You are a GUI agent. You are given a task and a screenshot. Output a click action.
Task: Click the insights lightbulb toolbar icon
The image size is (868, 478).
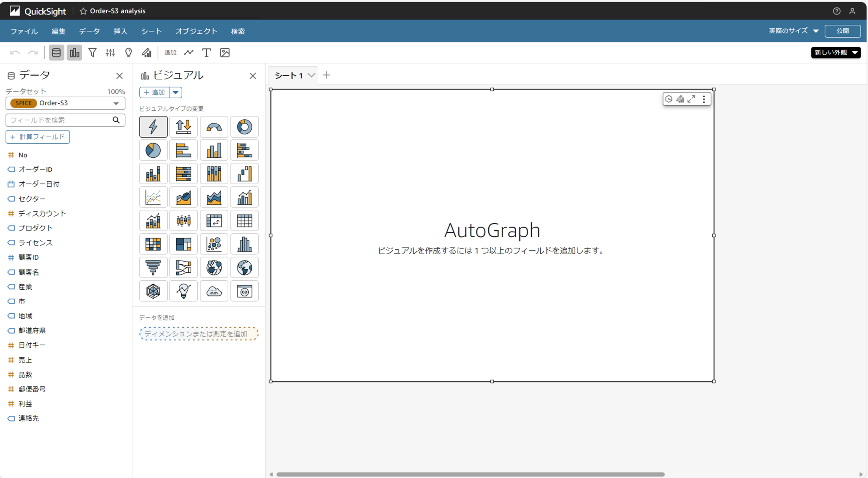(x=128, y=53)
